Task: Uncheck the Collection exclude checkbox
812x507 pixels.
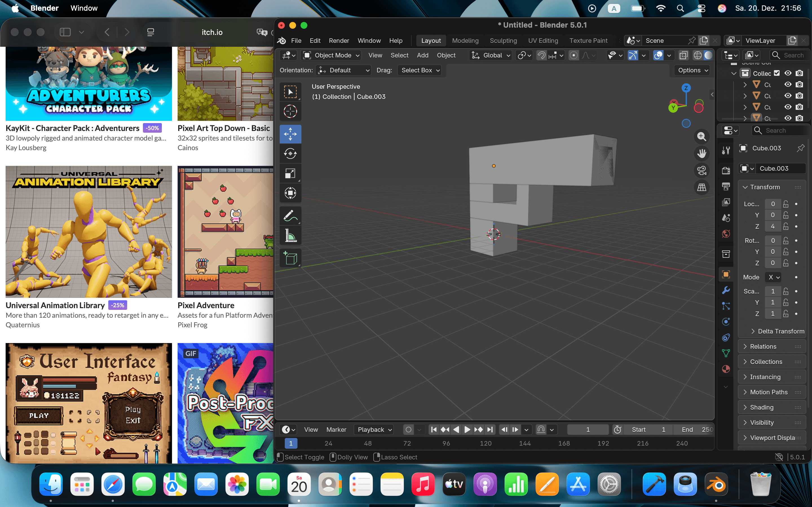Action: pyautogui.click(x=777, y=73)
